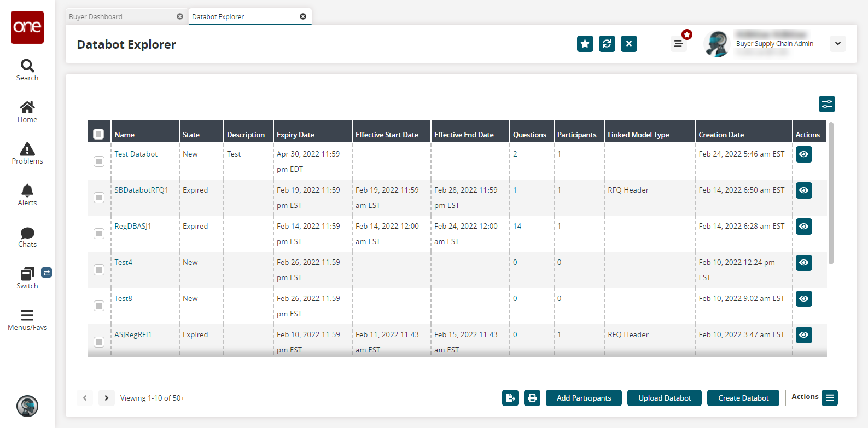Select the RegDBASJ1 row checkbox
The image size is (868, 428).
pyautogui.click(x=99, y=234)
